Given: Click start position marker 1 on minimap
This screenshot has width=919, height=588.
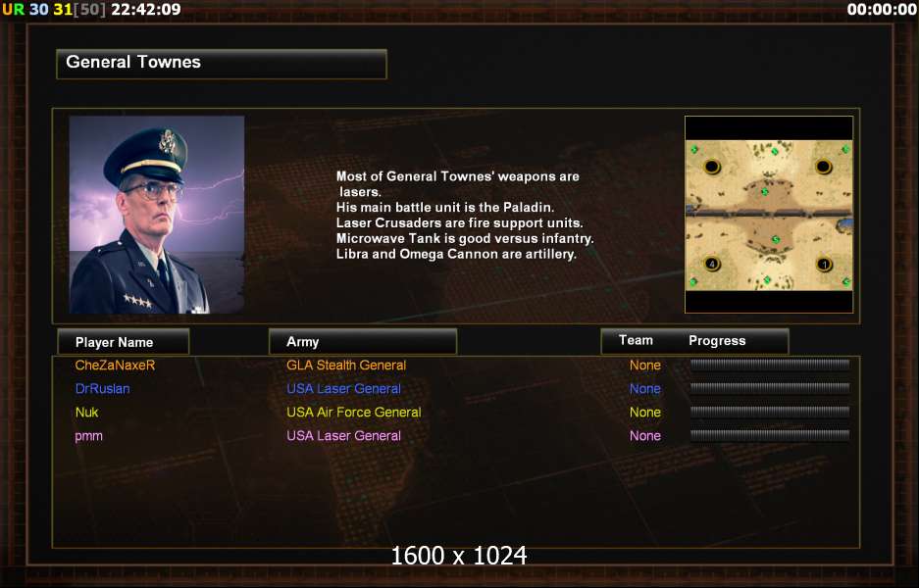Looking at the screenshot, I should click(824, 265).
